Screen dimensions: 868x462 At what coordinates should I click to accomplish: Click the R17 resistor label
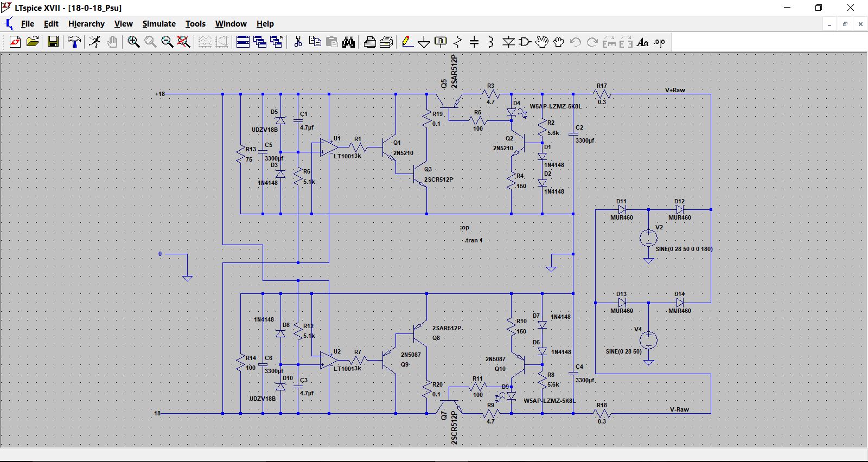602,86
